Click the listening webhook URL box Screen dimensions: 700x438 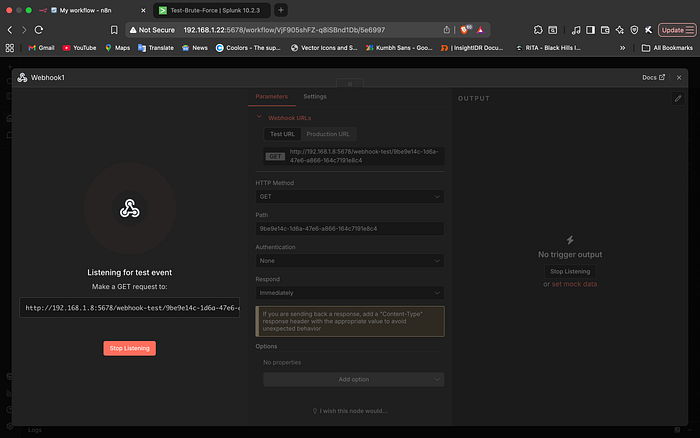[129, 308]
